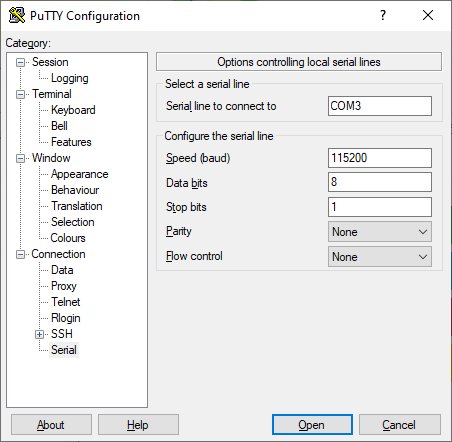Select the Keyboard category
Image resolution: width=452 pixels, height=442 pixels.
[x=73, y=110]
